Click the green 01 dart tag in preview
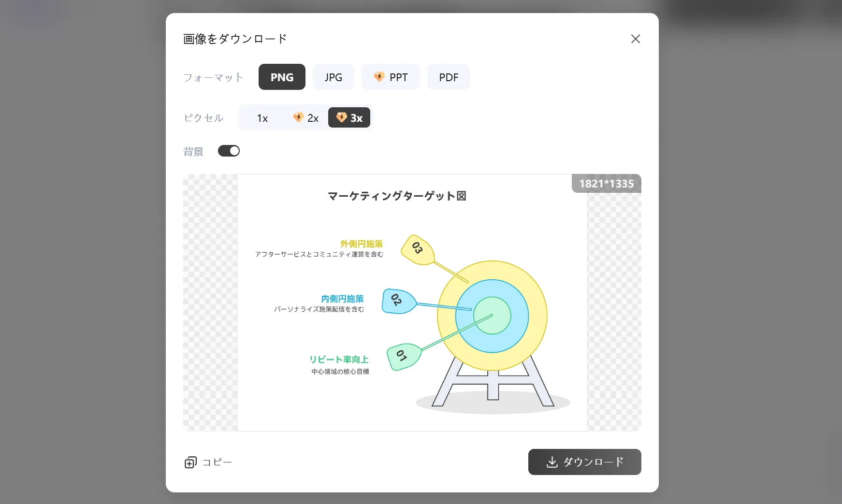This screenshot has height=504, width=842. point(404,357)
